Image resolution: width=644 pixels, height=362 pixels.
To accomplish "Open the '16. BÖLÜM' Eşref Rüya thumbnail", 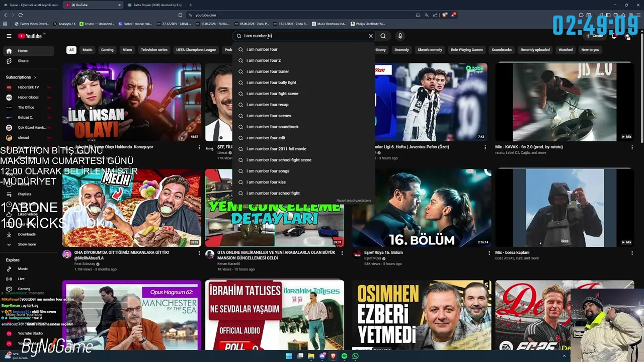I will pos(422,208).
